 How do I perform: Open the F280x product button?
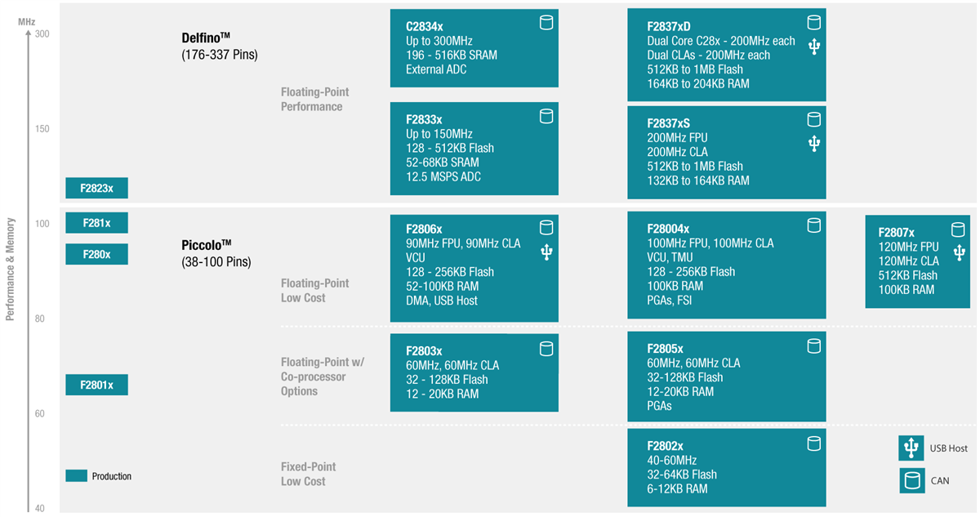point(96,254)
